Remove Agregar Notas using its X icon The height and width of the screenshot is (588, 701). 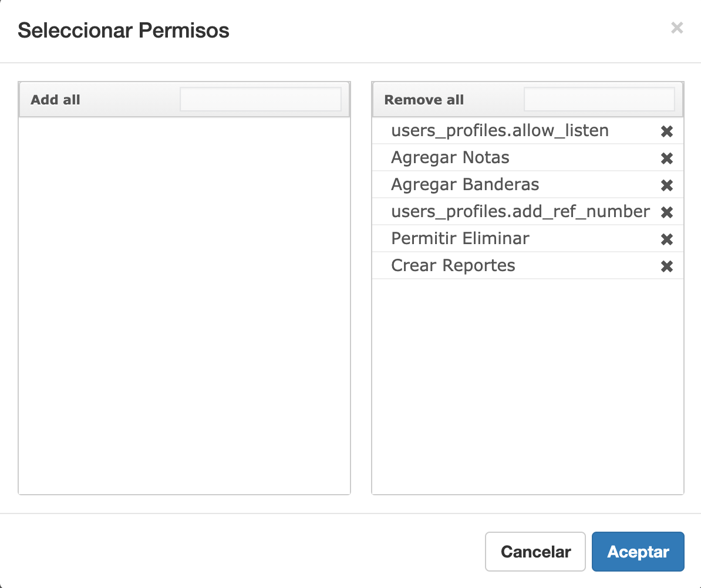(x=666, y=158)
